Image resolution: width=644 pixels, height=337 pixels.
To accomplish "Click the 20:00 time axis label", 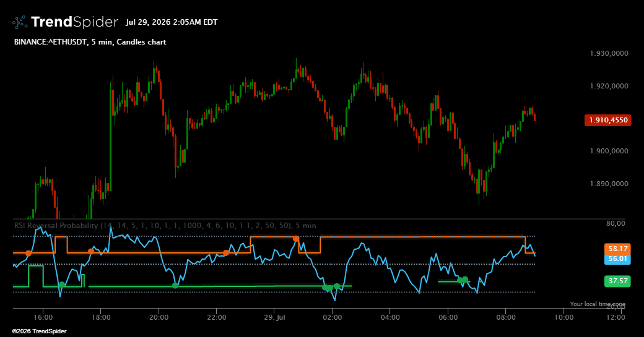I will [x=159, y=317].
